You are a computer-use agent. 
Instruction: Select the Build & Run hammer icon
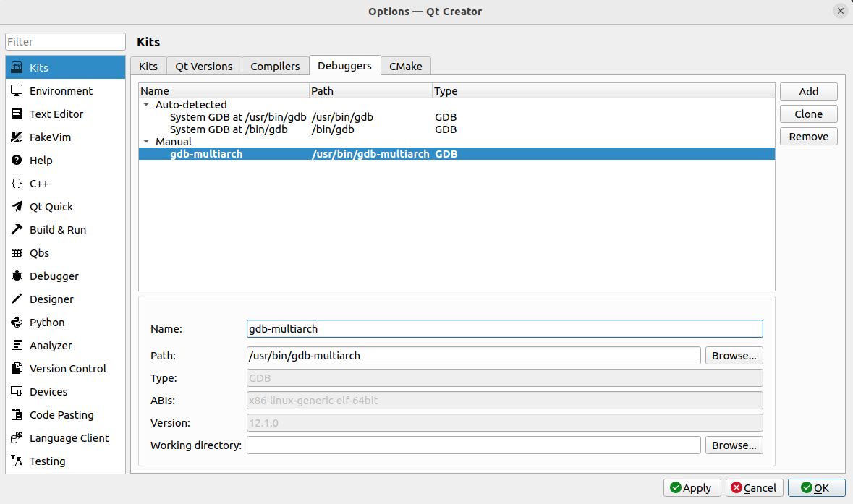17,229
